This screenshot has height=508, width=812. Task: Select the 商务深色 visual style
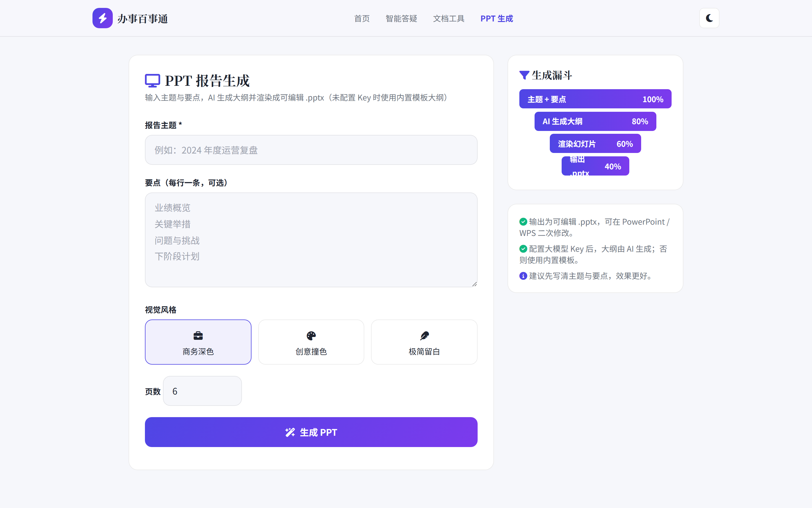click(198, 342)
